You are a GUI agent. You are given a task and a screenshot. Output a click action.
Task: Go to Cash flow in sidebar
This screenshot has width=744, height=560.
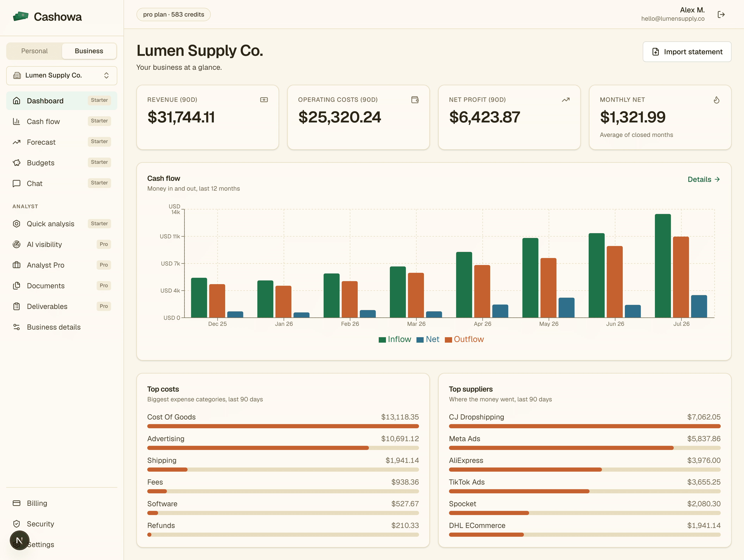(62, 121)
